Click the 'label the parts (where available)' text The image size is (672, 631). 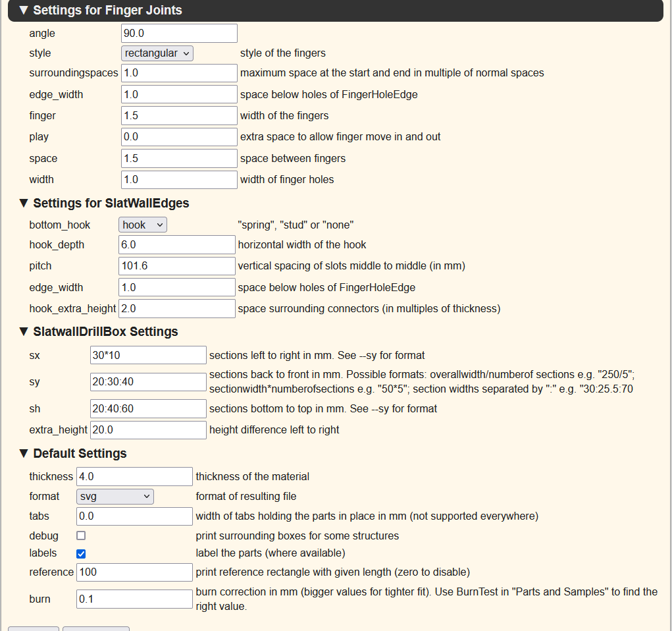[271, 553]
